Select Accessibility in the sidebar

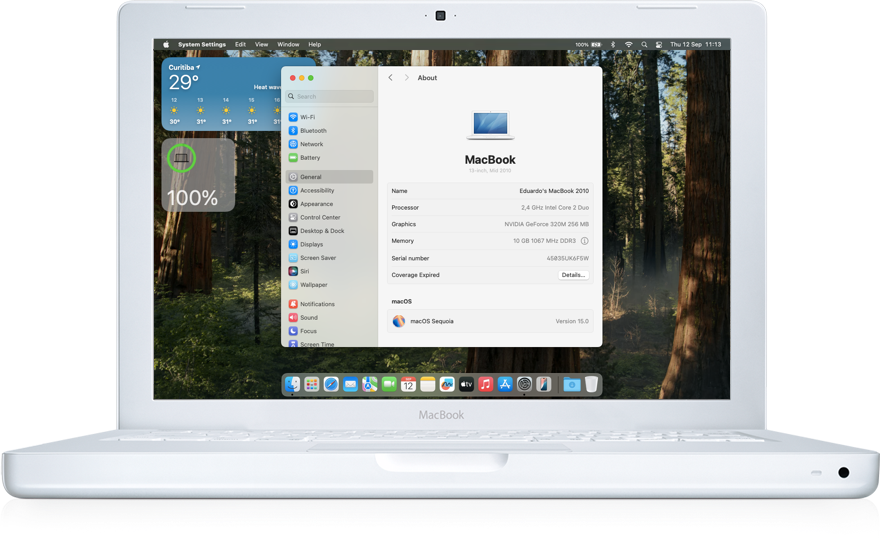(316, 190)
